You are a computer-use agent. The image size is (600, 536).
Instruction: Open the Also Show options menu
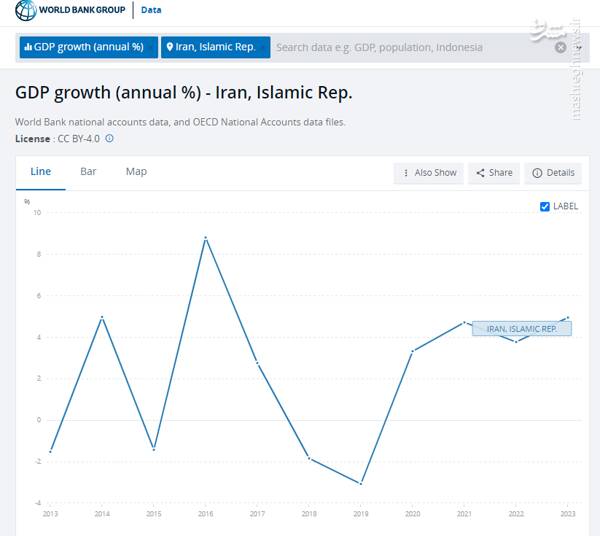pos(430,173)
